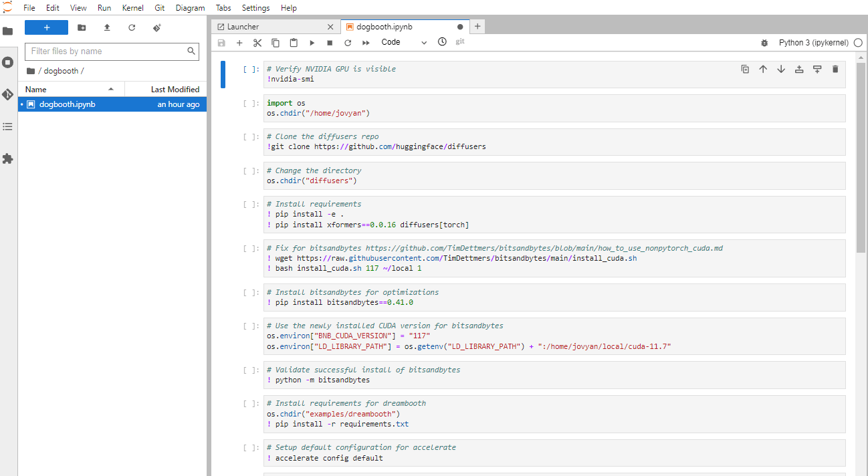
Task: Open the View menu
Action: [x=78, y=8]
